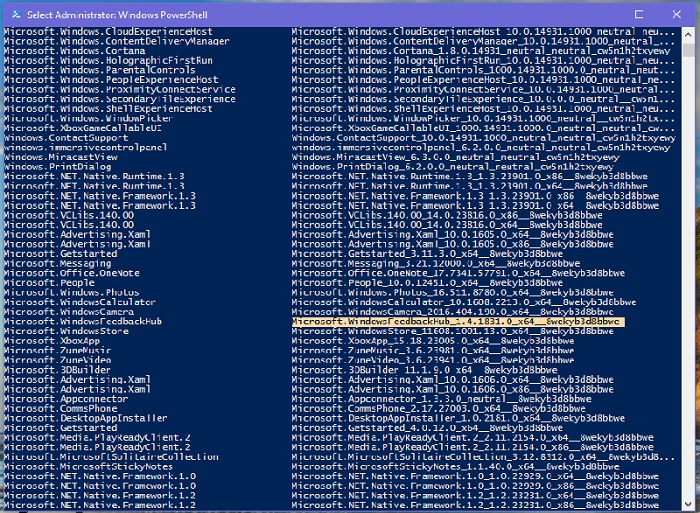Screen dimensions: 700x513
Task: Click short name Microsoft.Windows.WindowPicker without version
Action: 88,119
